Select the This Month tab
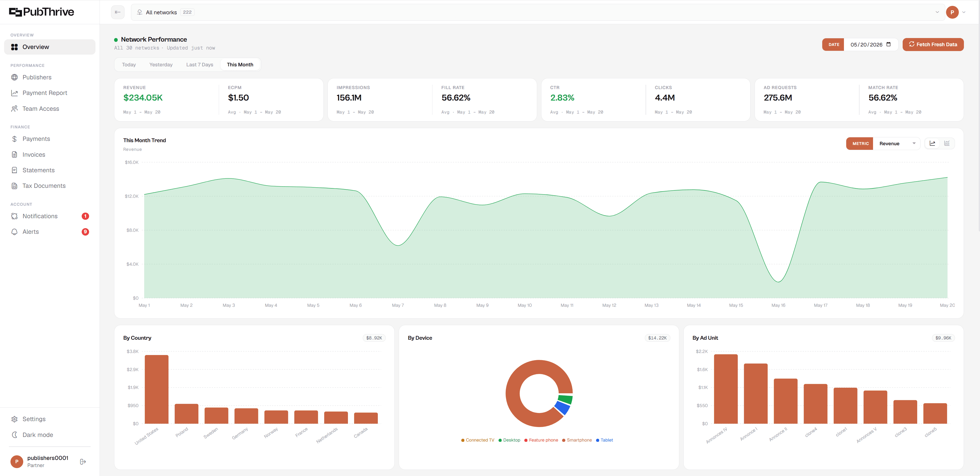Image resolution: width=980 pixels, height=476 pixels. (240, 65)
